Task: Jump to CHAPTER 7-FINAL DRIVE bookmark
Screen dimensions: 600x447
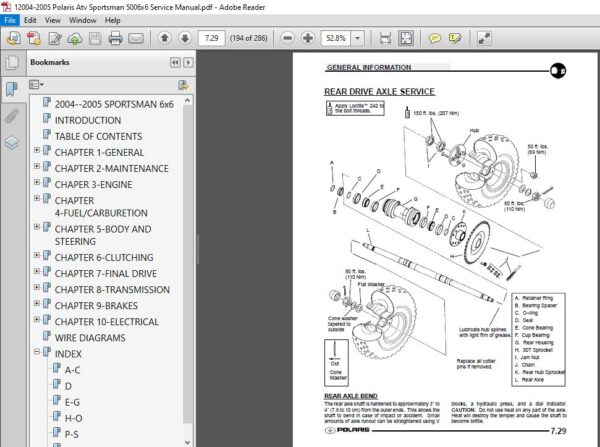Action: [106, 274]
